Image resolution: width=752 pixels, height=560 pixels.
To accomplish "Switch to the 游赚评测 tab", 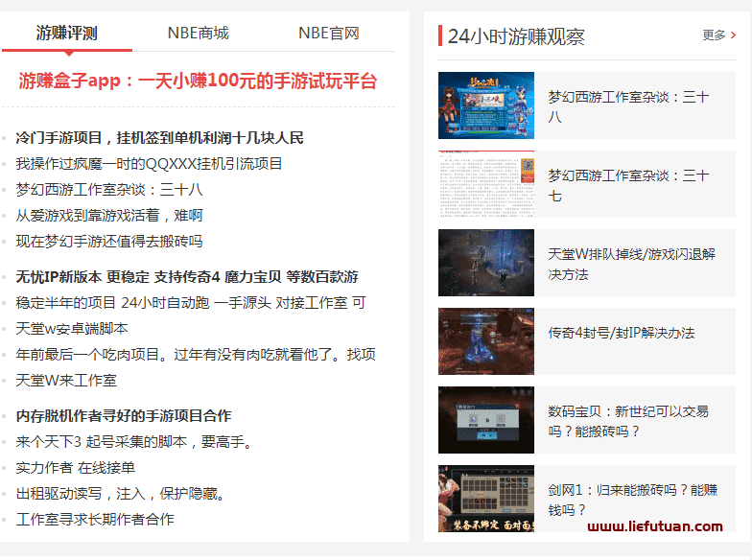I will point(66,34).
